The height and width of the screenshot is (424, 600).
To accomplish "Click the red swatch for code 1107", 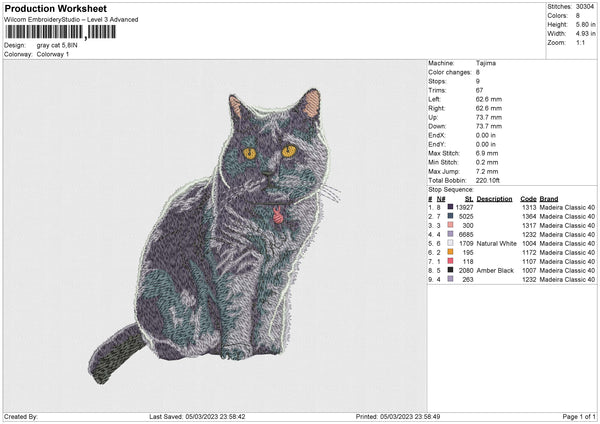I will [x=450, y=261].
